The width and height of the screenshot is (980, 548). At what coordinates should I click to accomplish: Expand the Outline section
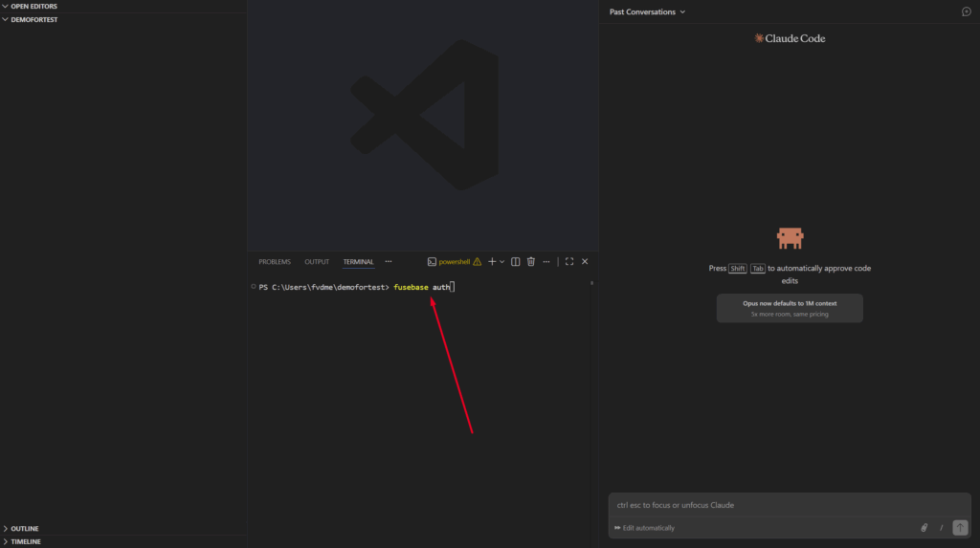(25, 528)
